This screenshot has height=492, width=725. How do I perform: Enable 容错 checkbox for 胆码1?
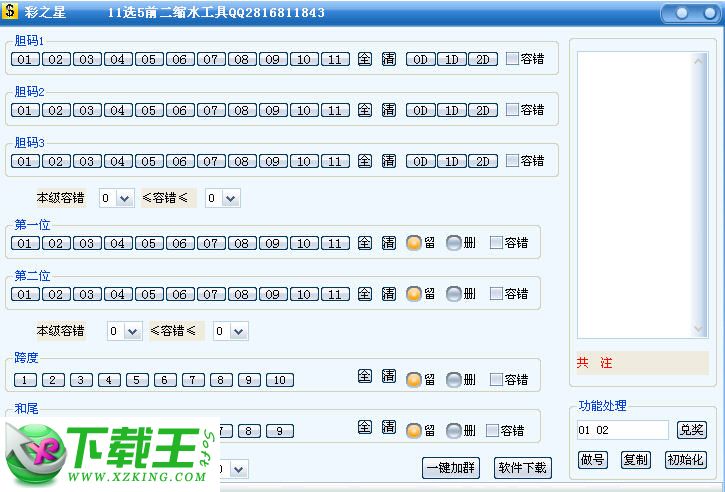point(512,59)
